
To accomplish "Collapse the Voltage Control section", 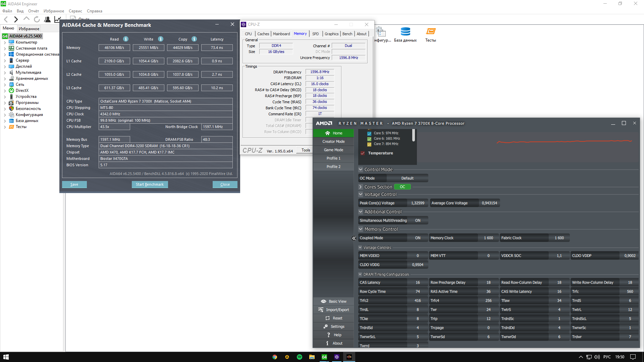I will pyautogui.click(x=361, y=194).
